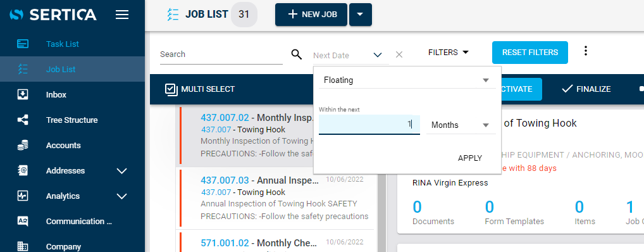The width and height of the screenshot is (644, 252).
Task: Click the Task List sidebar icon
Action: 23,44
